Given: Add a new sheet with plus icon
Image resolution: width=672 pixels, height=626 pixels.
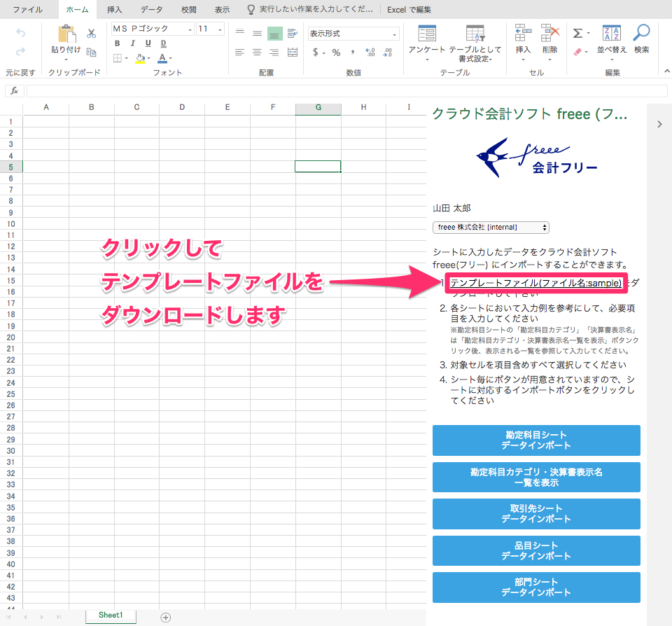Looking at the screenshot, I should pyautogui.click(x=166, y=618).
